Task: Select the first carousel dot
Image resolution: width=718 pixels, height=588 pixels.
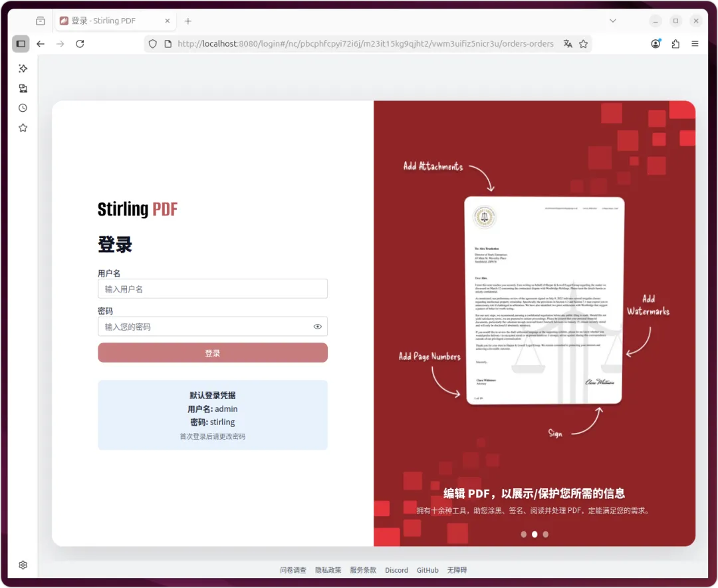Action: 523,534
